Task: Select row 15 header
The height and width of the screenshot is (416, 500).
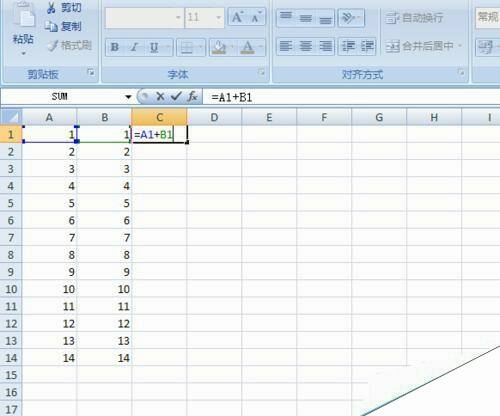Action: click(x=11, y=375)
